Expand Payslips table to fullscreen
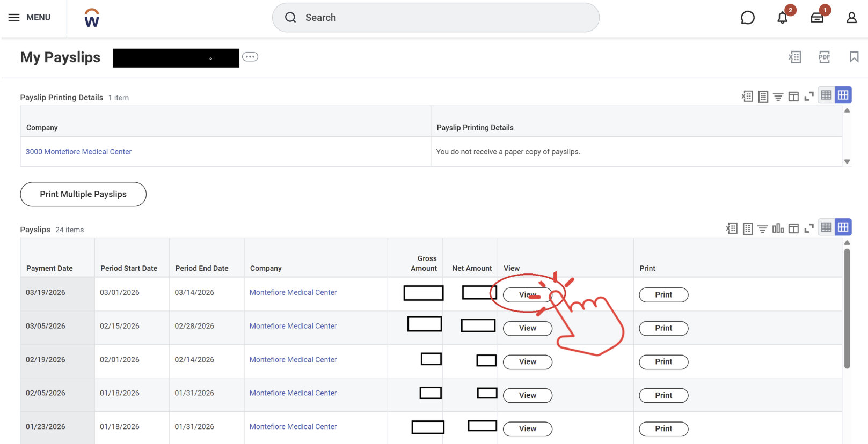This screenshot has height=444, width=868. (x=809, y=228)
